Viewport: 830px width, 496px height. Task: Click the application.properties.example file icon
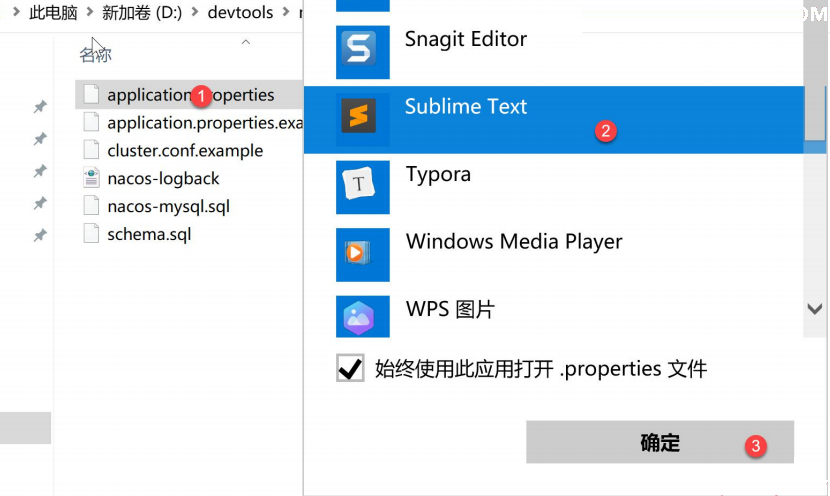pos(91,122)
